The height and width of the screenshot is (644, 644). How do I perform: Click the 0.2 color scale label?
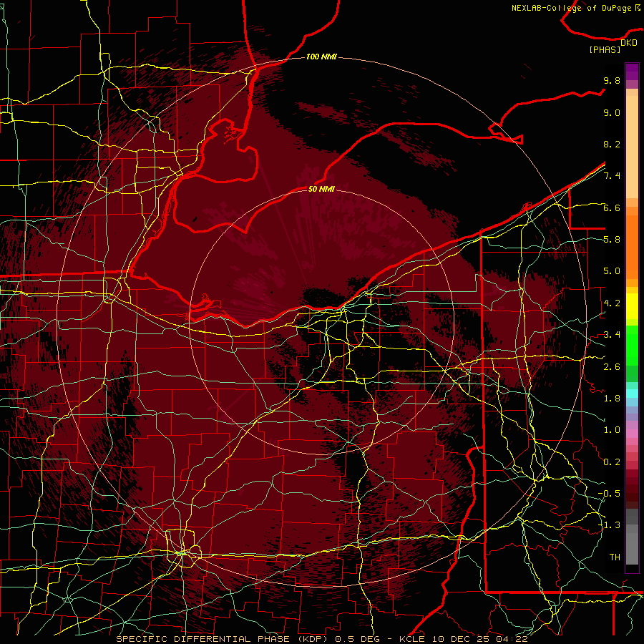[x=612, y=462]
